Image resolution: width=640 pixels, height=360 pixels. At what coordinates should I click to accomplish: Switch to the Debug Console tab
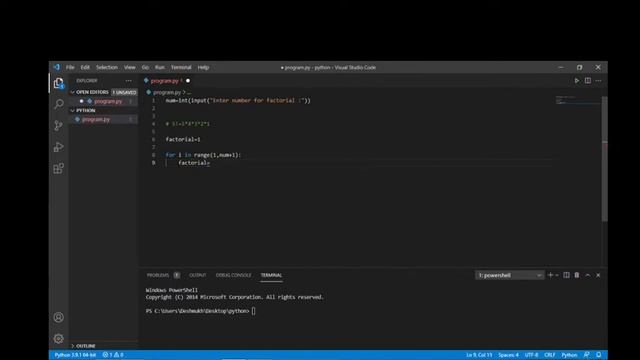[x=233, y=275]
